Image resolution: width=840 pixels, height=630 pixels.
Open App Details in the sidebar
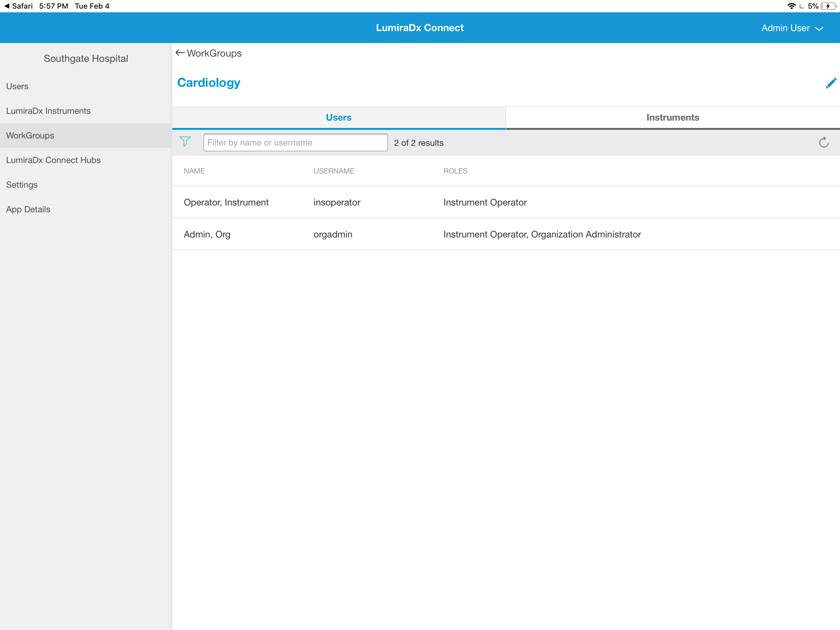[86, 209]
